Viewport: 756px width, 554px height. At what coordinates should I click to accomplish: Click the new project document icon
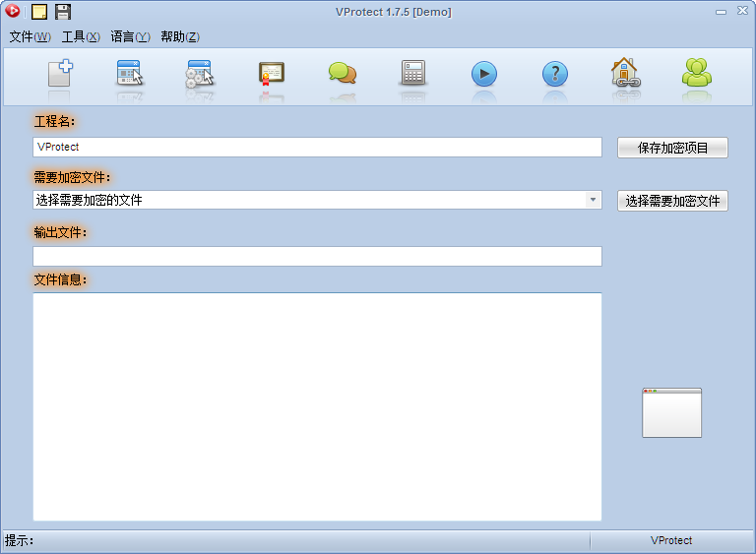[x=60, y=73]
